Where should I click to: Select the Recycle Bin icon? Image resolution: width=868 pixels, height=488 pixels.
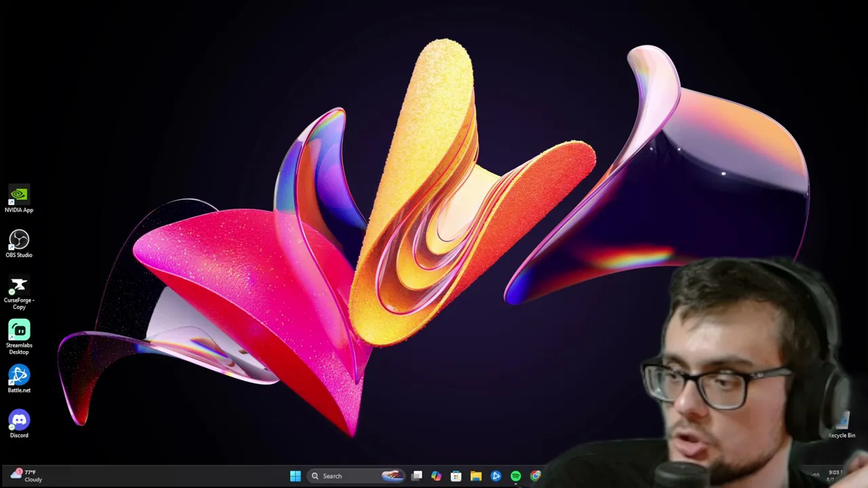[842, 426]
